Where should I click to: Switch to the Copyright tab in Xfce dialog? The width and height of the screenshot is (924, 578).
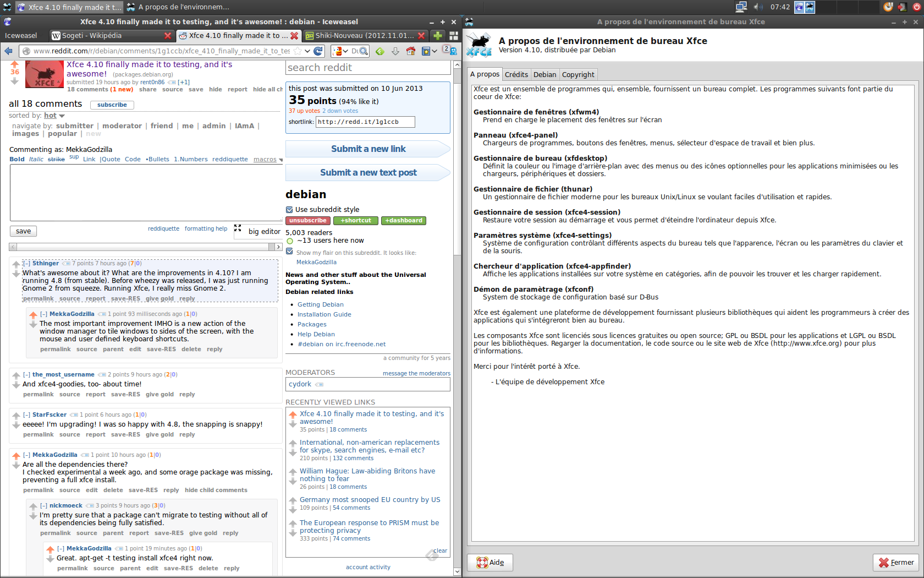tap(578, 74)
